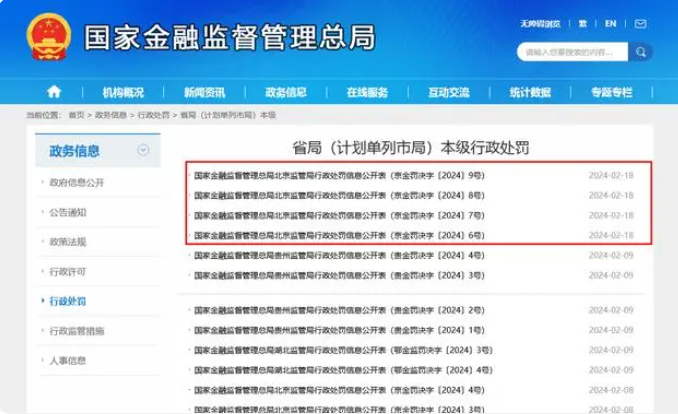Open Beijing penalty notice 京金罚决字〔2024〕4号
The width and height of the screenshot is (678, 414).
[339, 390]
